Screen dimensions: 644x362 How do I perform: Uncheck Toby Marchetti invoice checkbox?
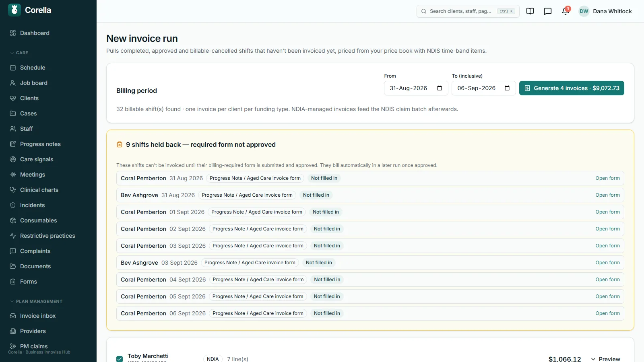120,359
